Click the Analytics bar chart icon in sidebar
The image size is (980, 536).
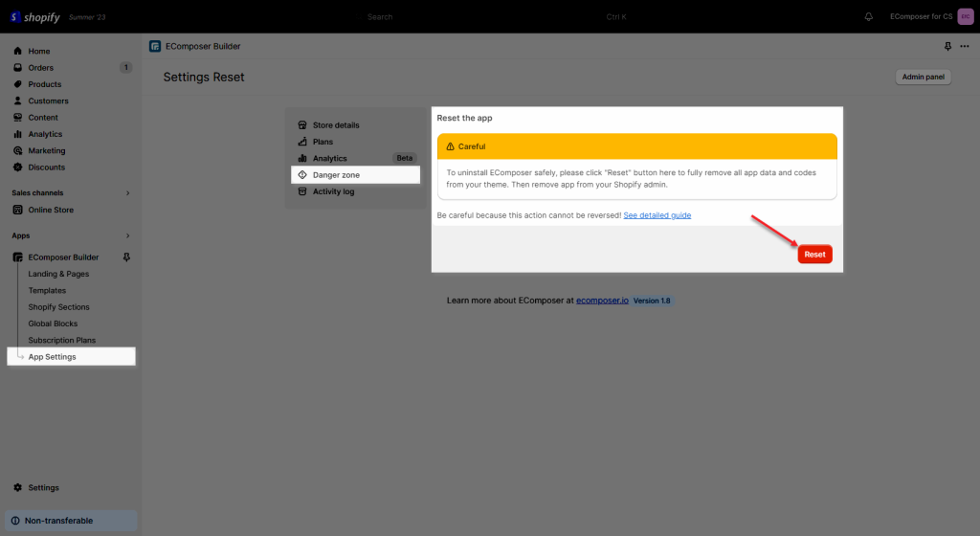click(x=17, y=134)
